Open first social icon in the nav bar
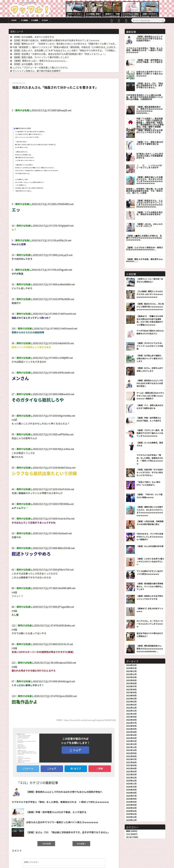 click(112, 21)
